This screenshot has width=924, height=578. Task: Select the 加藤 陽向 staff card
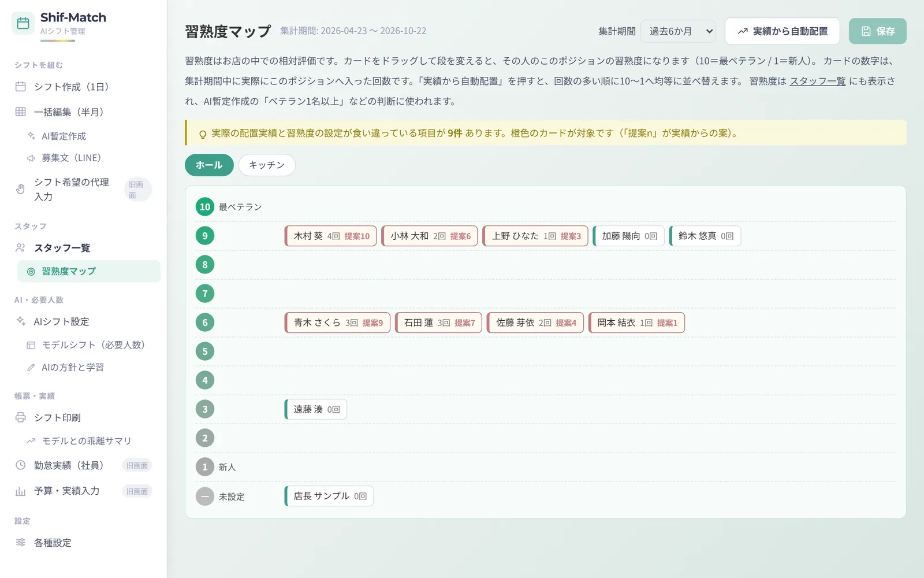click(629, 236)
